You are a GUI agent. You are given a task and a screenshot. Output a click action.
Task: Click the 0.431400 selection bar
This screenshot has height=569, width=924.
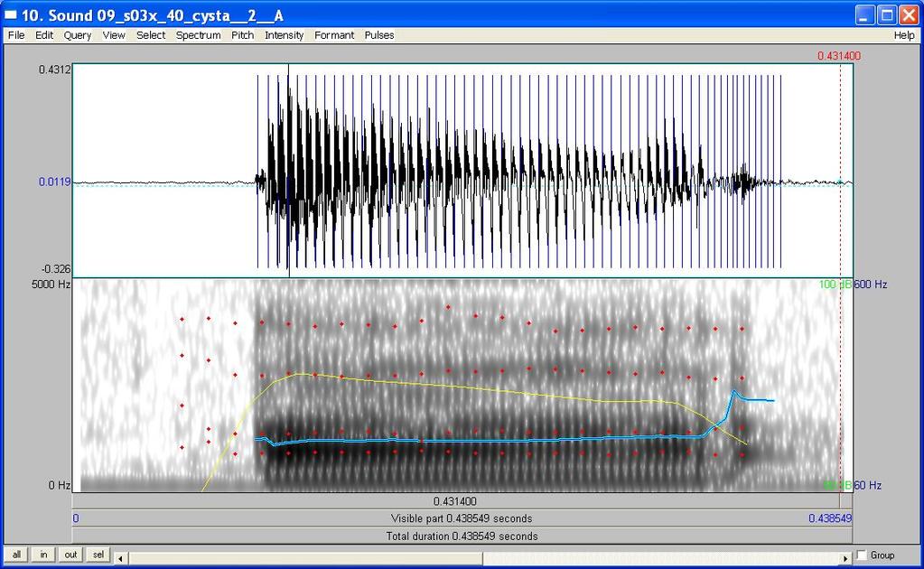455,501
